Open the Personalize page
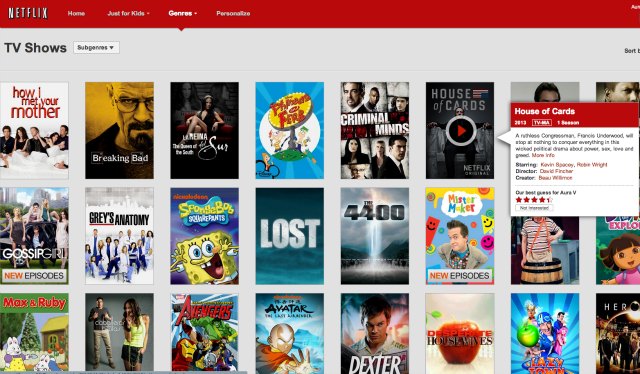The image size is (640, 374). click(233, 13)
